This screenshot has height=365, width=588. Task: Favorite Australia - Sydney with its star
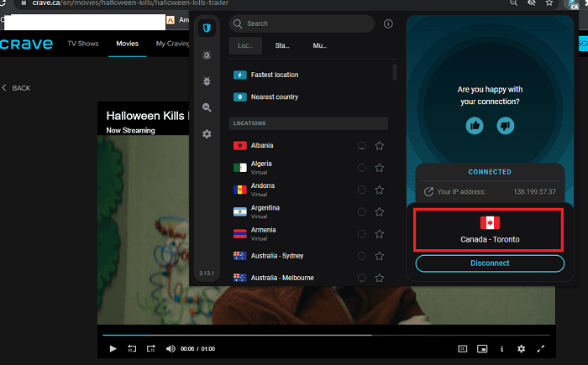[379, 256]
